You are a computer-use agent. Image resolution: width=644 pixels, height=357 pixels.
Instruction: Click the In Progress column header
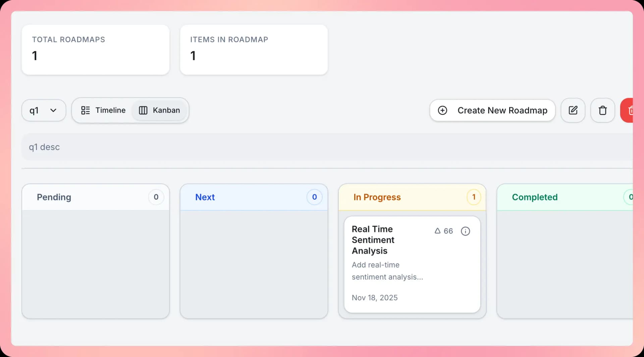click(377, 197)
